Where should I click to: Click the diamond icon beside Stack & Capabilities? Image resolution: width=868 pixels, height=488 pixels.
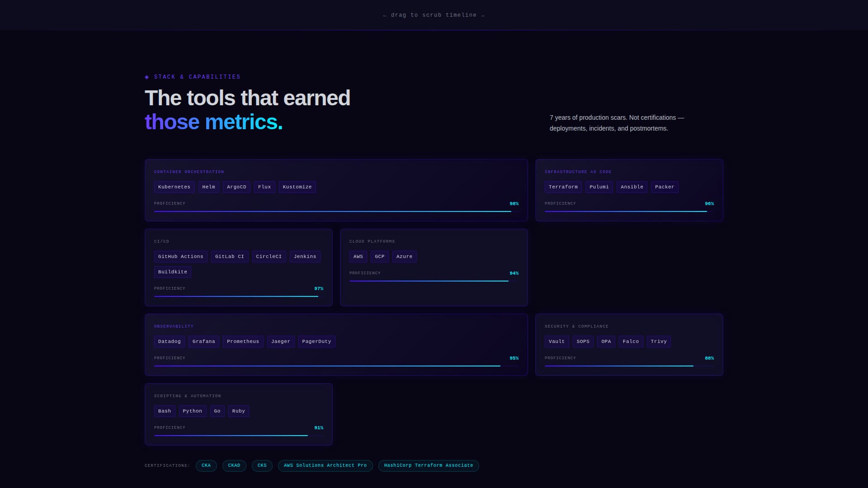coord(147,77)
